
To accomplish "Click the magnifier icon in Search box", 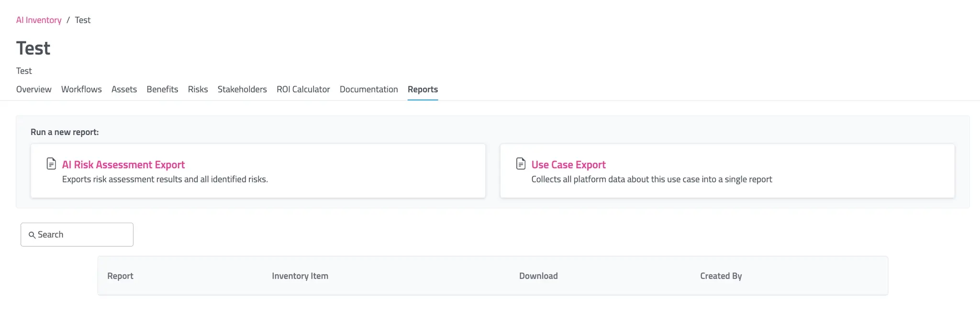I will 32,235.
